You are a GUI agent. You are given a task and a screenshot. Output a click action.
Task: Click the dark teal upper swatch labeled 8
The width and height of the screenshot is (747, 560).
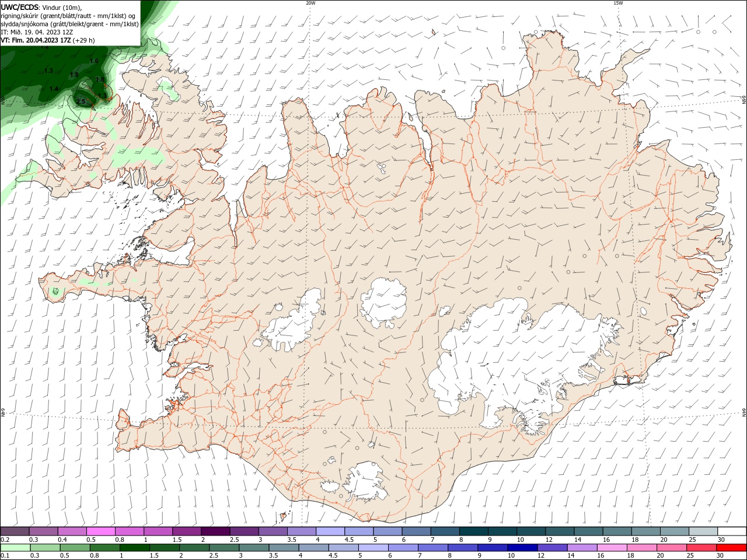pyautogui.click(x=473, y=531)
